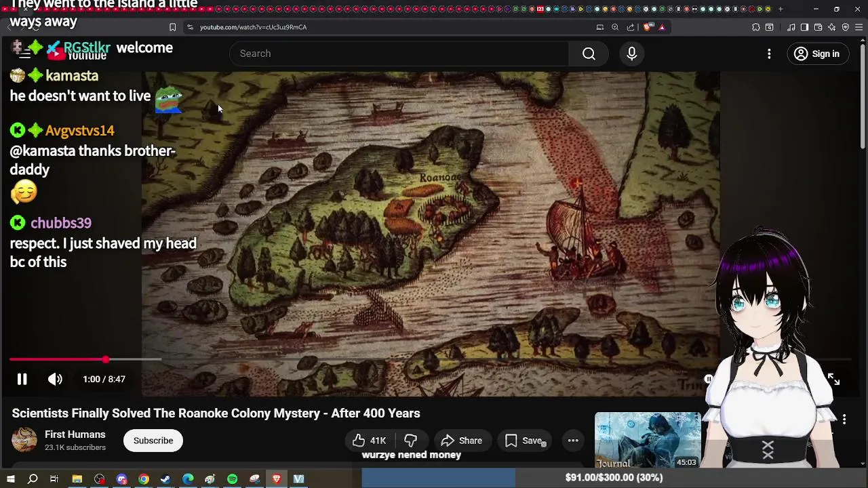
Task: Start voice search with microphone icon
Action: click(632, 54)
